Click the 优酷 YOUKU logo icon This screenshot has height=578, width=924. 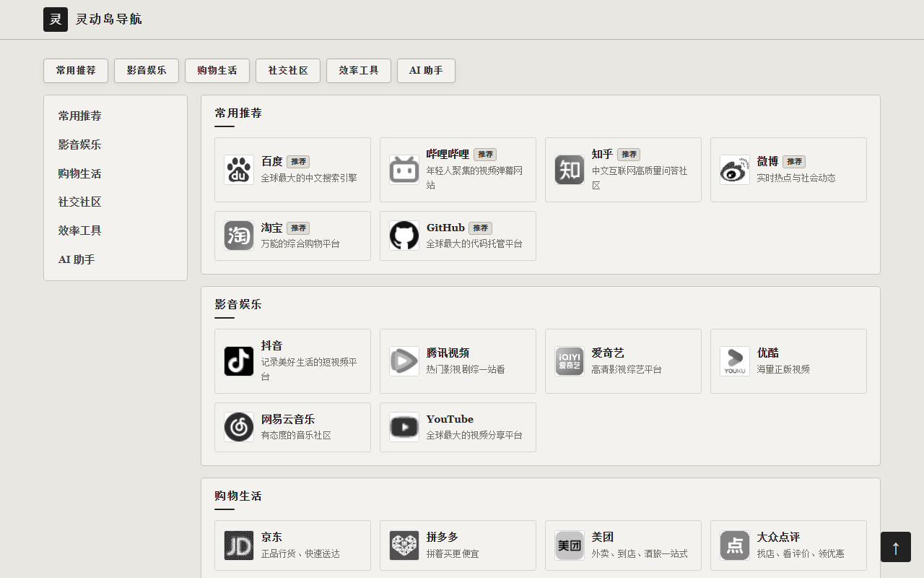(735, 361)
